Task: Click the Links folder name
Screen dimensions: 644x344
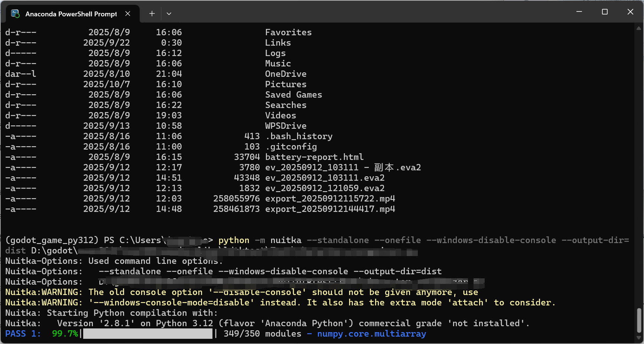Action: [x=278, y=43]
